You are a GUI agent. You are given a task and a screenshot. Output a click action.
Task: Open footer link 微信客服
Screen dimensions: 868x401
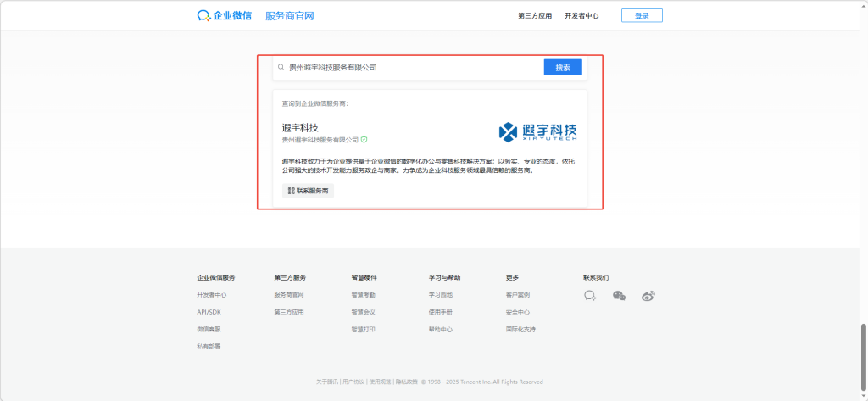click(x=209, y=329)
